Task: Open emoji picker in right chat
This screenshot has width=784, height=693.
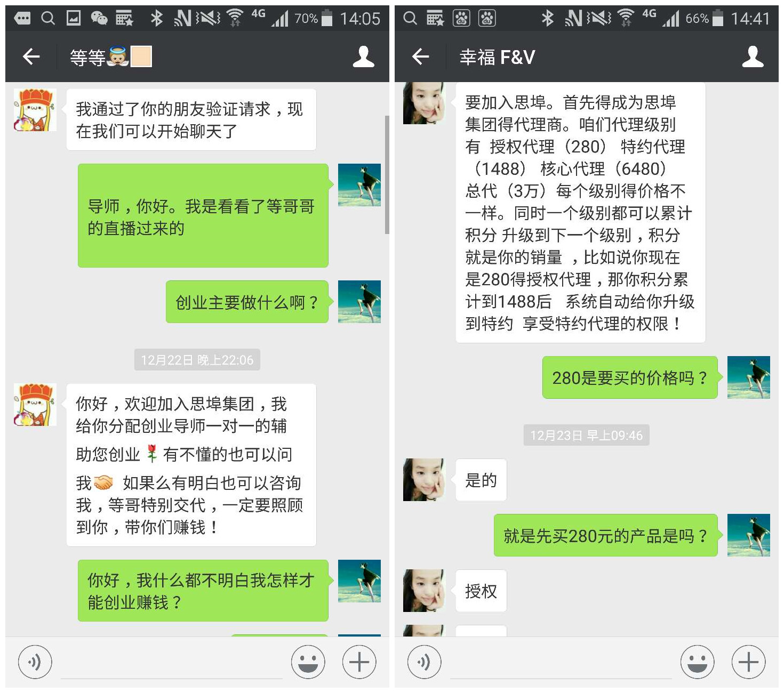Action: coord(697,662)
